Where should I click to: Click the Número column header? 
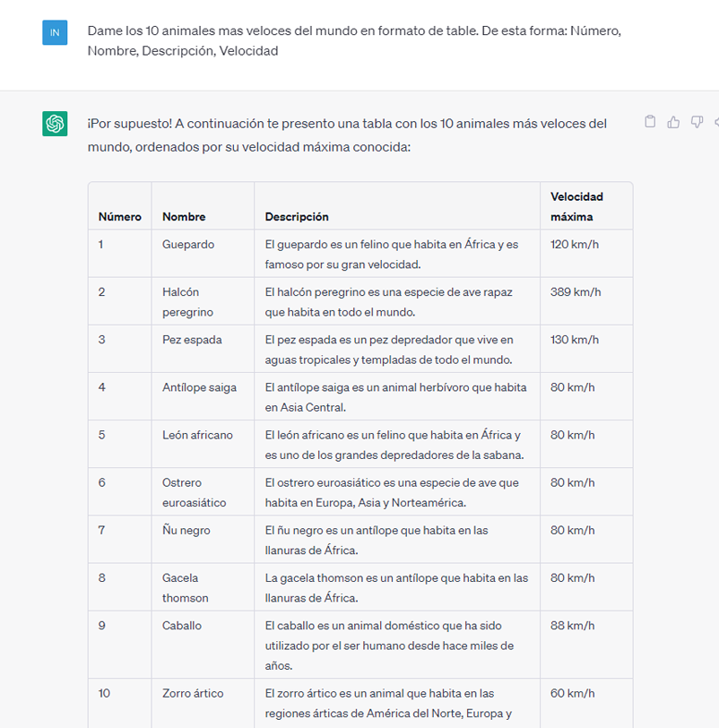[x=120, y=217]
